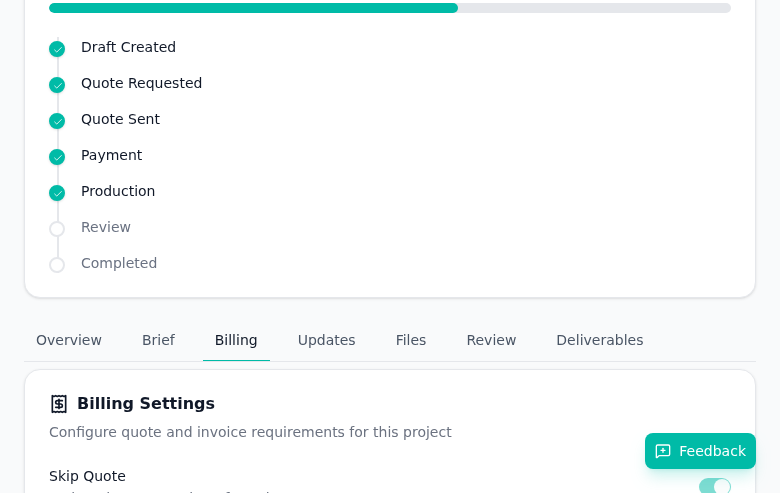Screen dimensions: 780x493
Task: Click the empty Review step circle
Action: tap(57, 229)
